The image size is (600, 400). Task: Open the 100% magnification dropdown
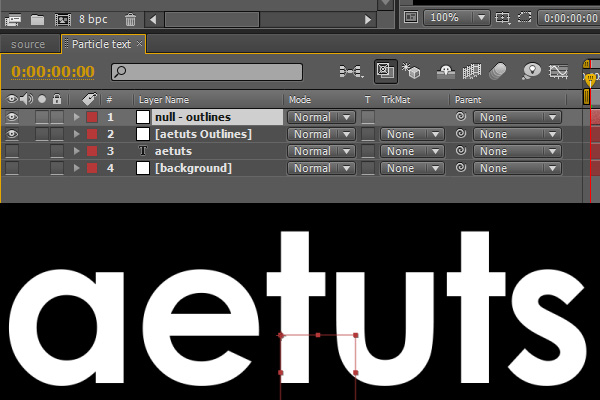(456, 18)
